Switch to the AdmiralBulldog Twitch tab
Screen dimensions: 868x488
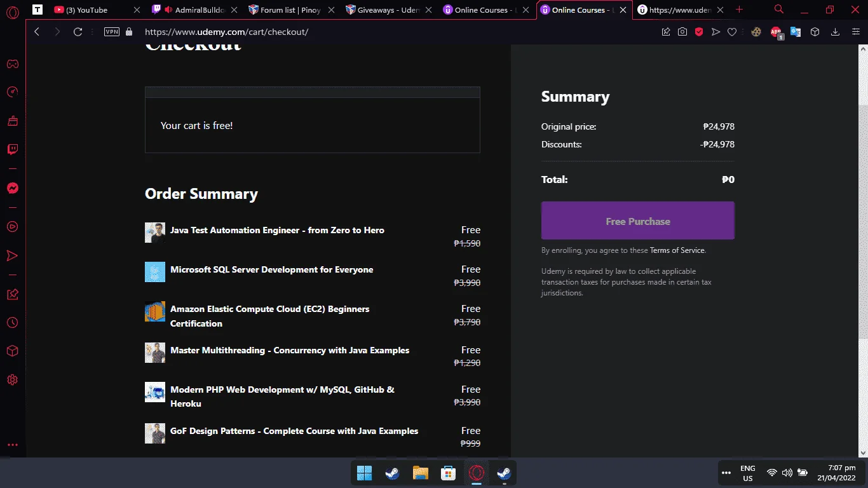[x=194, y=10]
